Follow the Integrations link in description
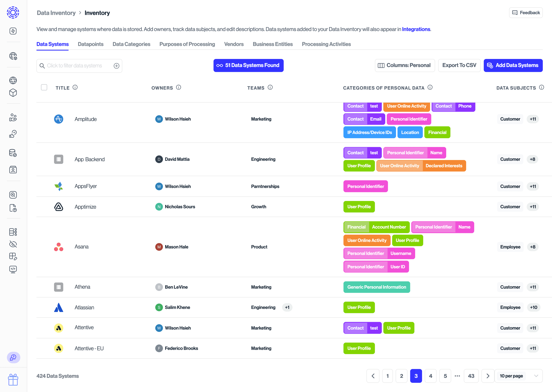Screen dimensions: 552x392 (x=416, y=29)
